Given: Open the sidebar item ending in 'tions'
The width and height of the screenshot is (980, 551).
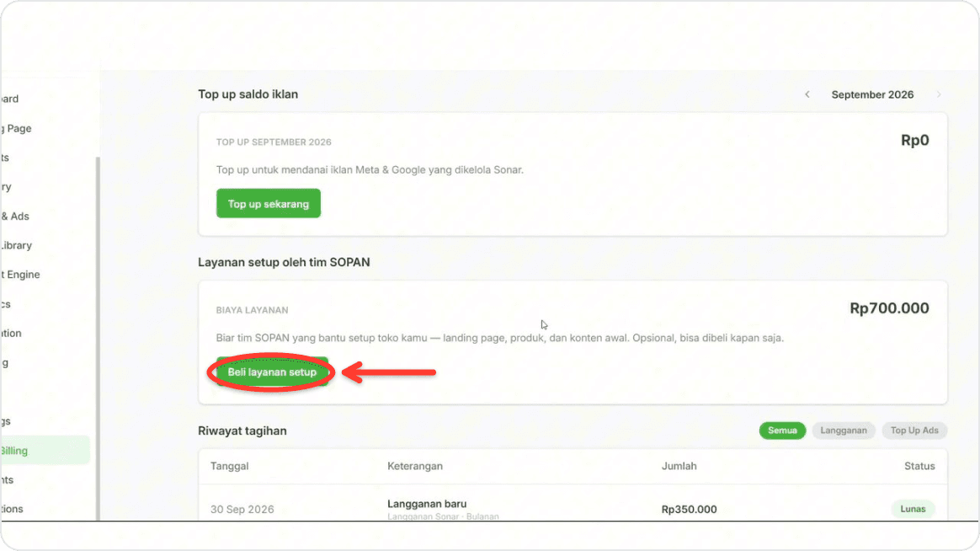Looking at the screenshot, I should (12, 509).
